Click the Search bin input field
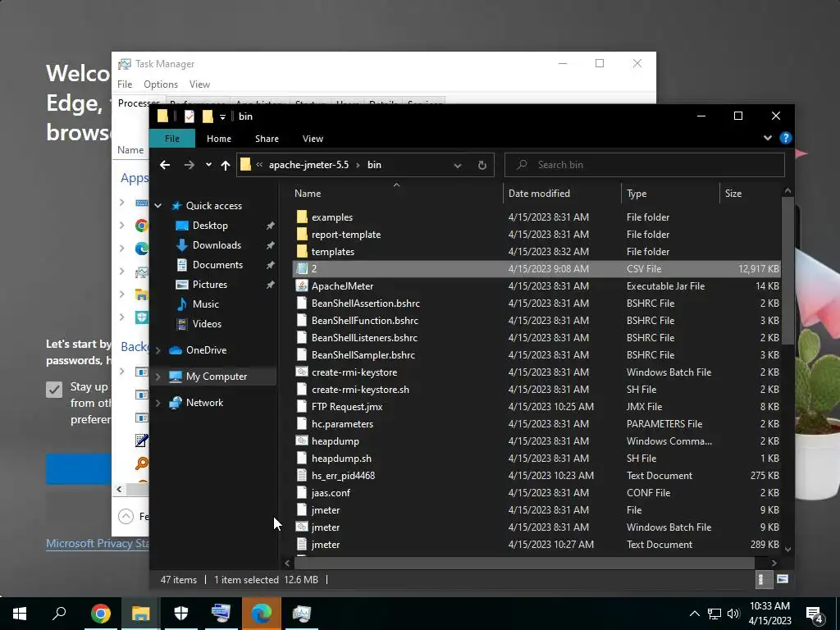The image size is (840, 630). [x=645, y=165]
